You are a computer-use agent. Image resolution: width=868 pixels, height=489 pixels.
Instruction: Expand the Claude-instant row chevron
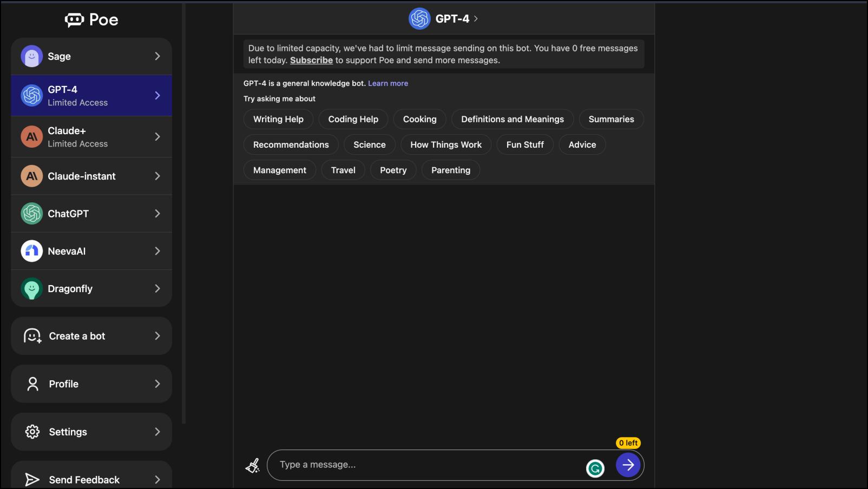pyautogui.click(x=157, y=176)
